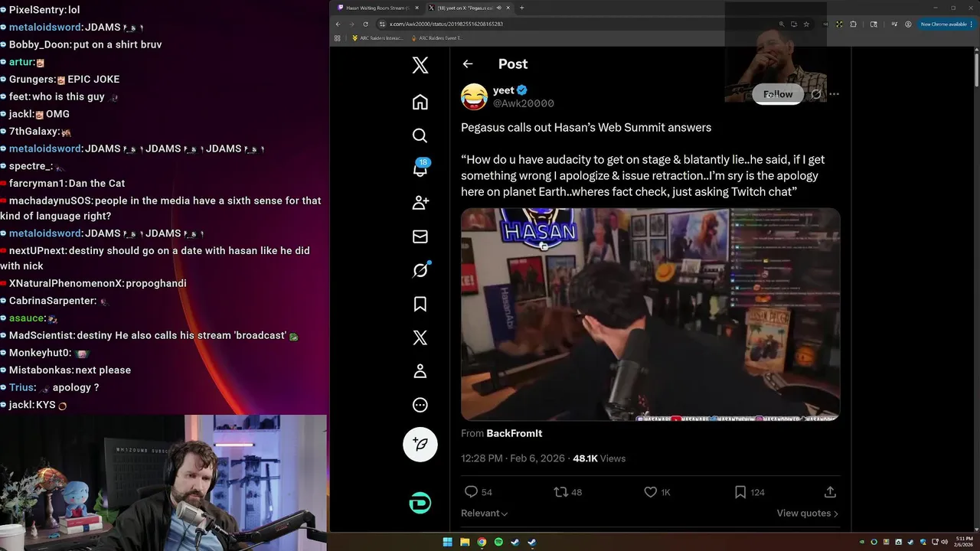Screen dimensions: 980x551
Task: Open post options three-dot menu
Action: 834,94
